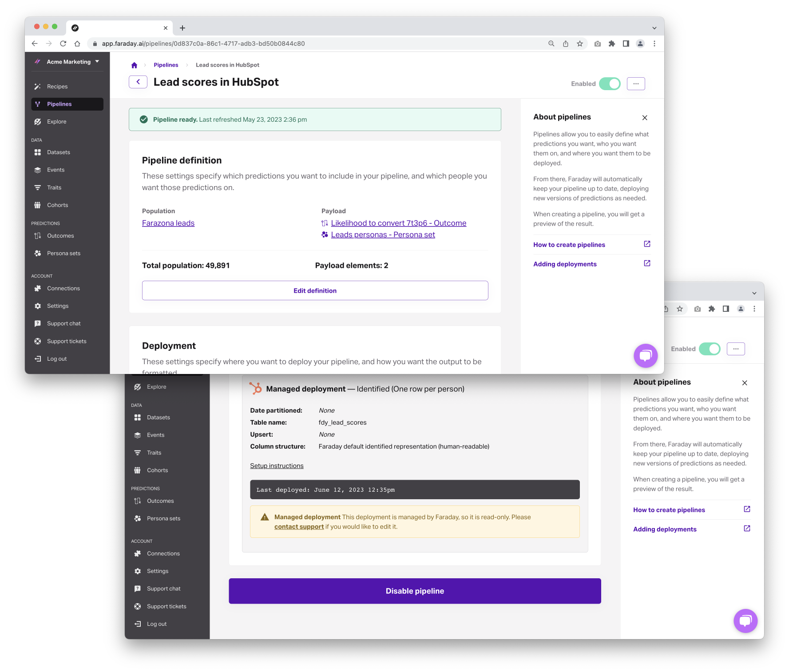The image size is (789, 672).
Task: Click the browser address bar URL
Action: pyautogui.click(x=203, y=44)
